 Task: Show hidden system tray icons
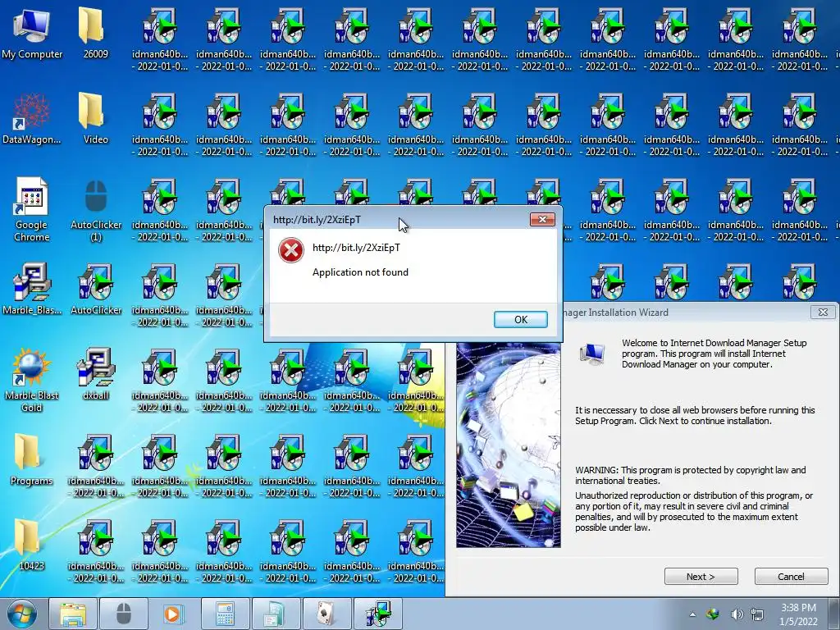pyautogui.click(x=692, y=614)
